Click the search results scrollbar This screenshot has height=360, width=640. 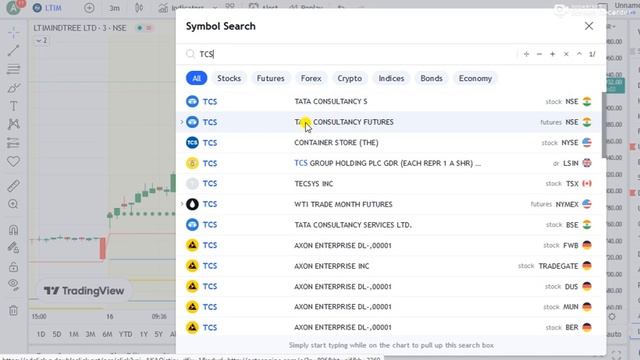coord(604,124)
